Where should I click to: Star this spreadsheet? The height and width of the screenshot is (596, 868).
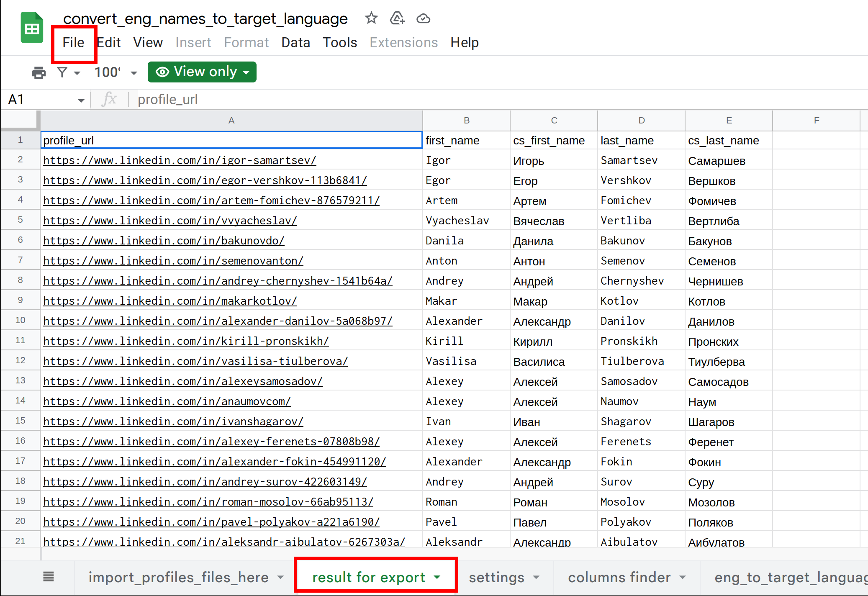click(x=371, y=18)
